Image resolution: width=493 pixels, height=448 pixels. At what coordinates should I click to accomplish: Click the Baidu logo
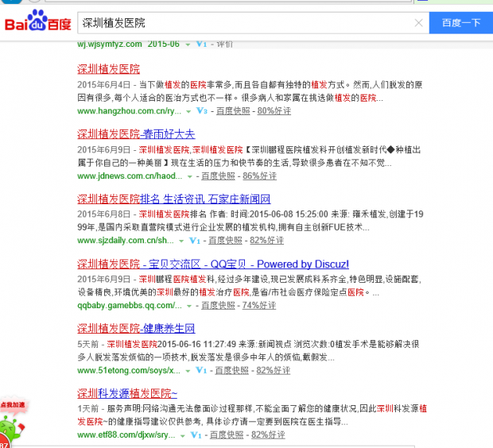(x=38, y=21)
